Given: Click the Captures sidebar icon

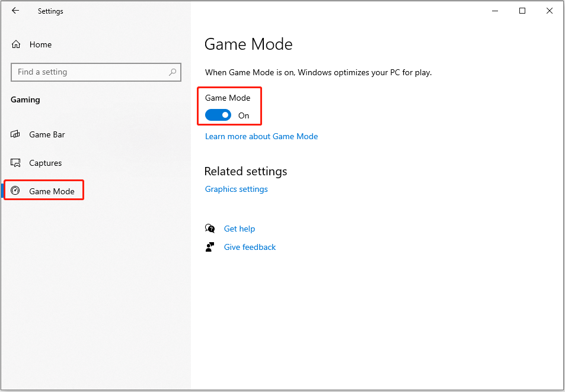Looking at the screenshot, I should click(x=15, y=163).
